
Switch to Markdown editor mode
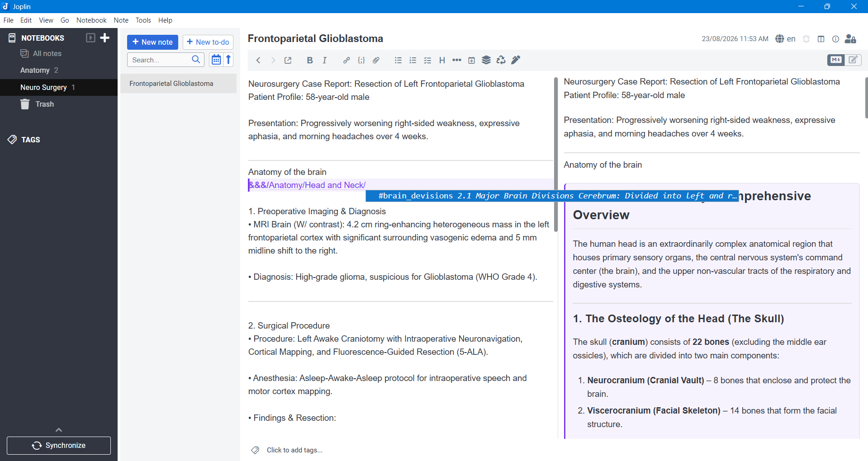point(836,60)
